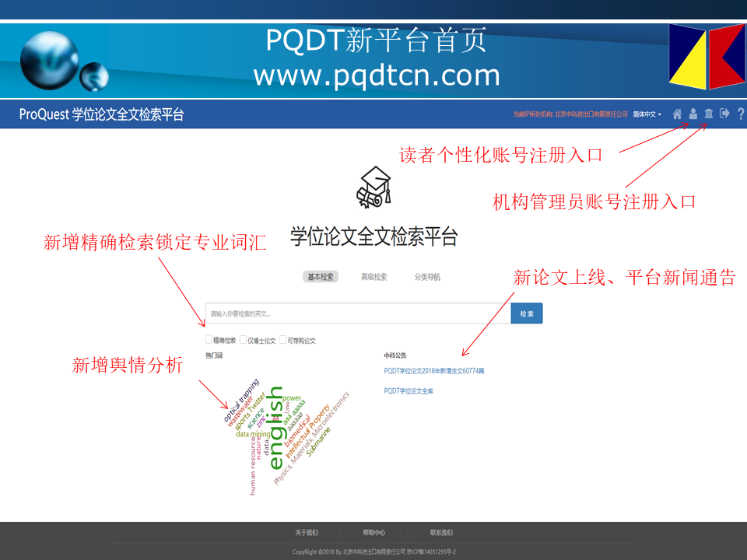Open help via question mark icon
Screen dimensions: 747x560
(x=741, y=114)
